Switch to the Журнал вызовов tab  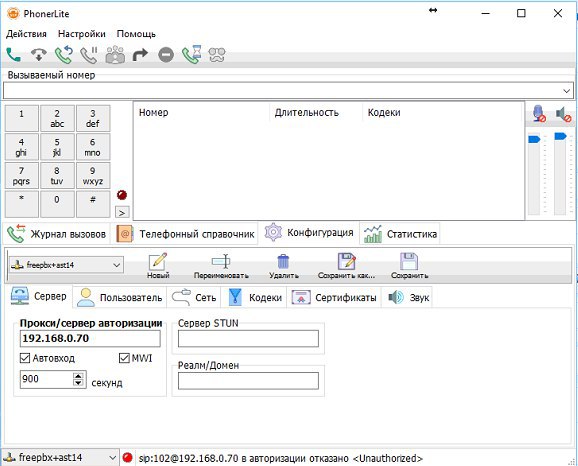pyautogui.click(x=57, y=234)
